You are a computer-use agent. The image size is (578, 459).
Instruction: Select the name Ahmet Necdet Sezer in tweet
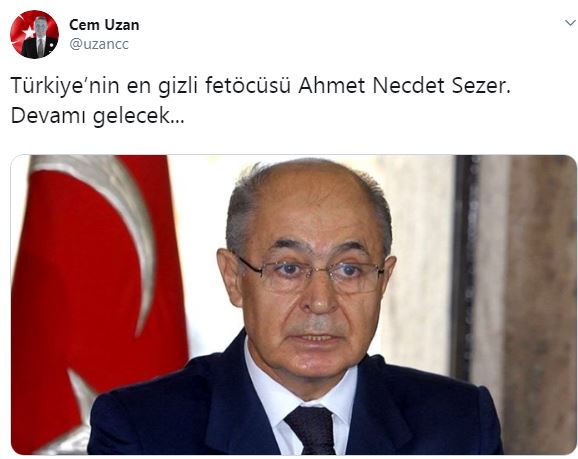(404, 86)
